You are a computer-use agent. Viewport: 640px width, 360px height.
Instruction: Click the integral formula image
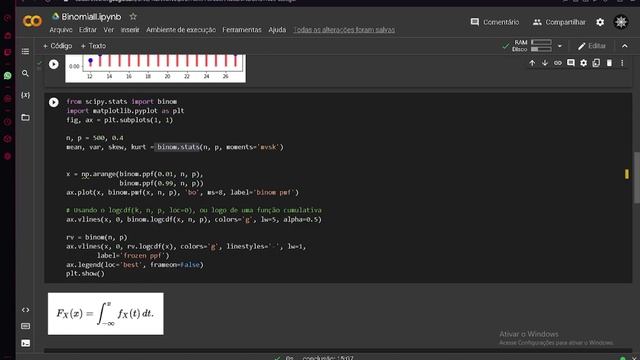pyautogui.click(x=106, y=313)
